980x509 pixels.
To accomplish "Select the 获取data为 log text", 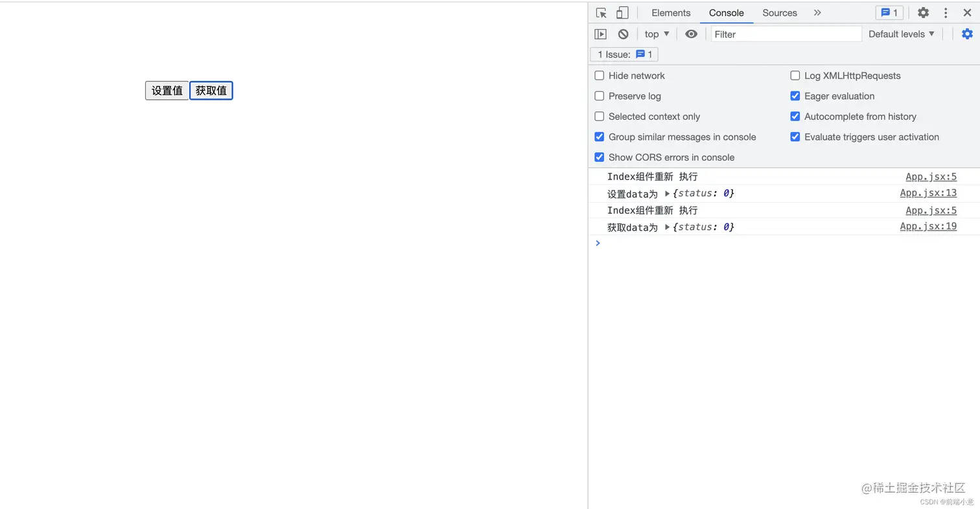I will (633, 227).
